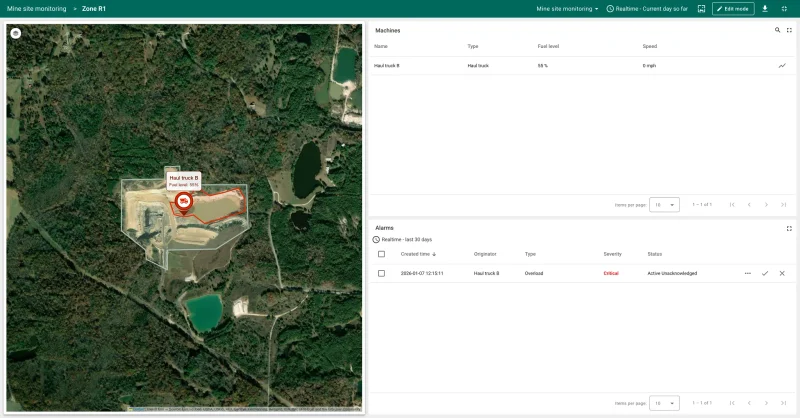Go to next page in Machines pagination
Screen dimensions: 800x418
tap(766, 205)
